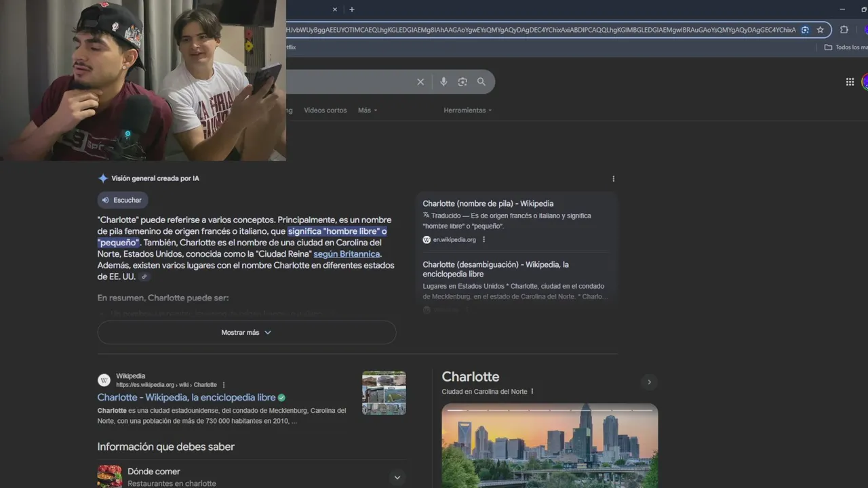Click the 'Restaurantes en charlotte' subtitle
Image resolution: width=868 pixels, height=488 pixels.
tap(172, 484)
